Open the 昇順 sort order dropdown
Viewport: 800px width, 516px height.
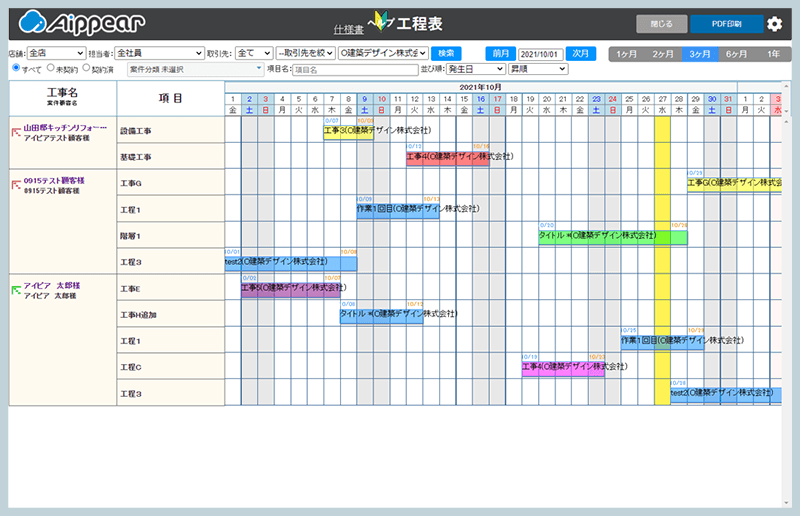point(538,69)
